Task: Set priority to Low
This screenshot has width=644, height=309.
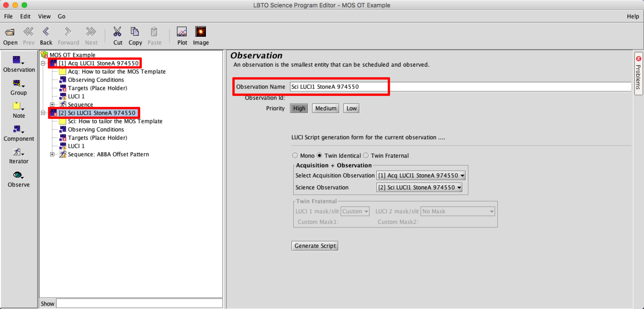Action: (x=351, y=109)
